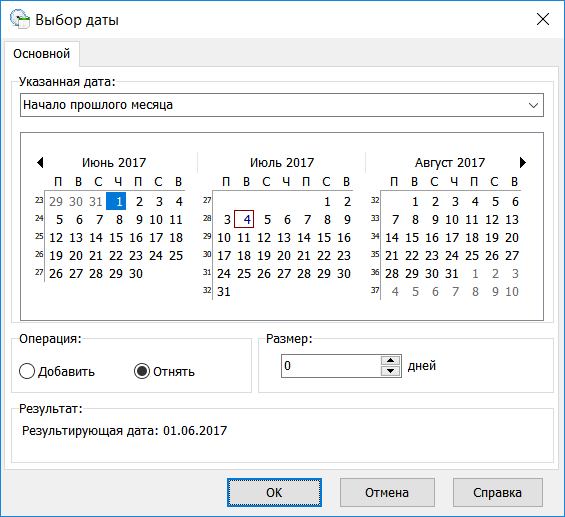Image resolution: width=565 pixels, height=517 pixels.
Task: Select 25 August 2017 in calendar
Action: [x=472, y=255]
